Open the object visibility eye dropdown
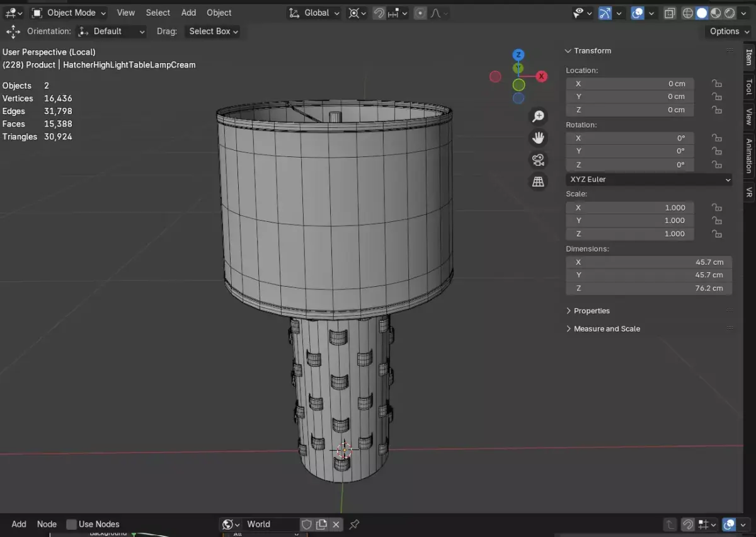Screen dimensions: 756x537 [583, 13]
